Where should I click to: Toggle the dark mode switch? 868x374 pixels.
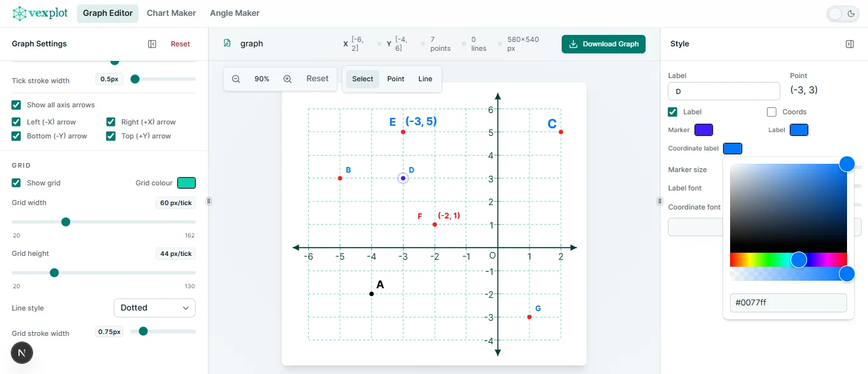843,14
